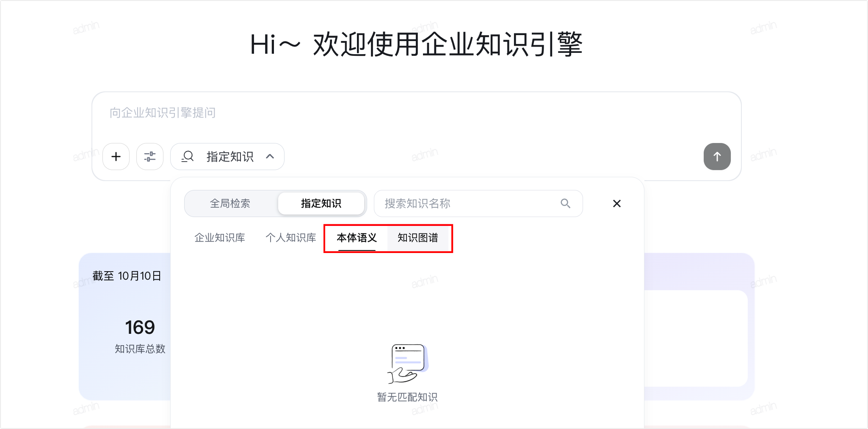Viewport: 868px width, 429px height.
Task: Open the filter settings sliders icon
Action: pos(150,157)
